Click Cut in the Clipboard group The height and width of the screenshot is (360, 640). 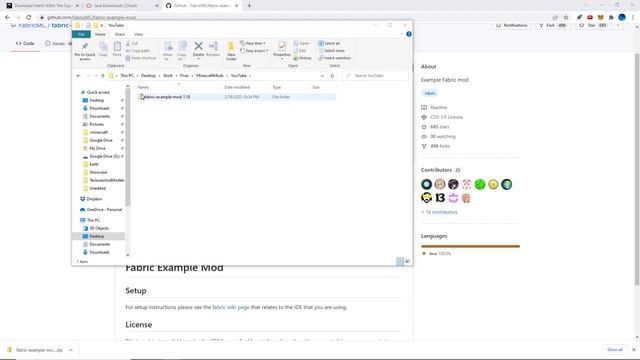(x=132, y=43)
